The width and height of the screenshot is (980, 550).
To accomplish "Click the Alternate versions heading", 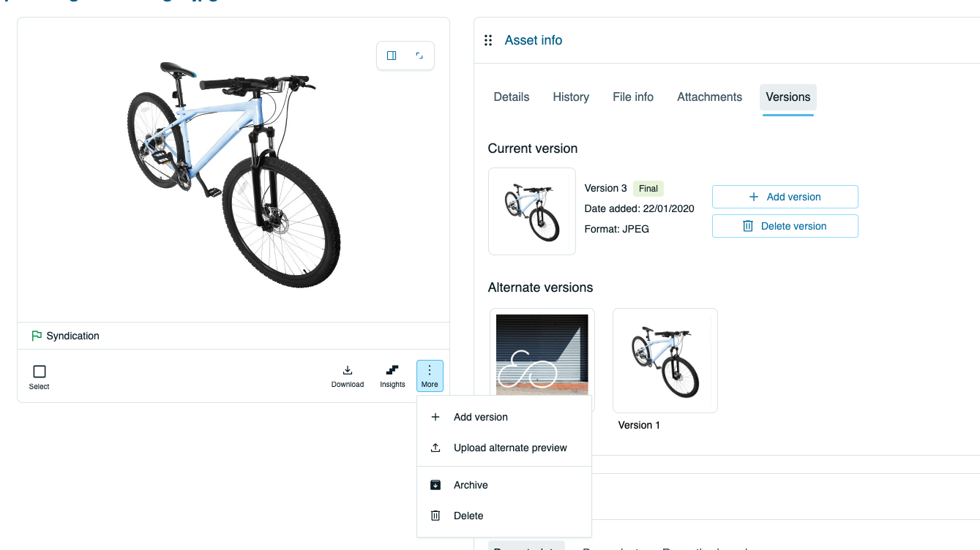I will click(541, 287).
